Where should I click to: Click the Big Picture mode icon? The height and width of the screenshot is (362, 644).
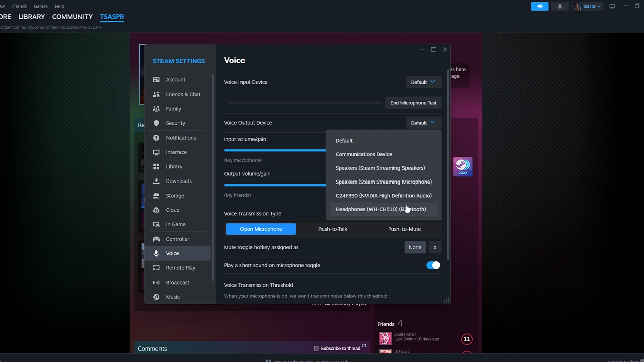(612, 6)
